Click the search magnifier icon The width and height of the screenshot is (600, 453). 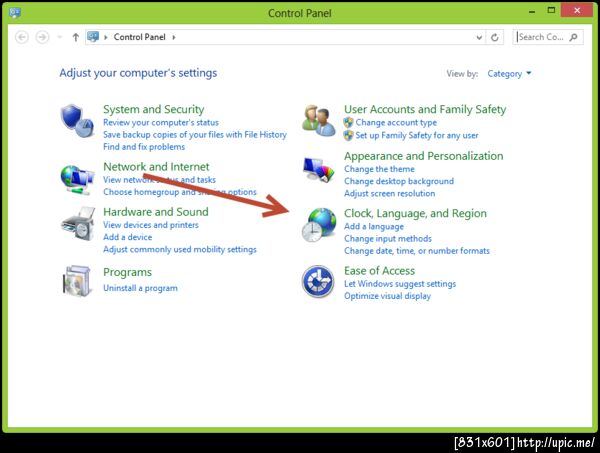[573, 37]
